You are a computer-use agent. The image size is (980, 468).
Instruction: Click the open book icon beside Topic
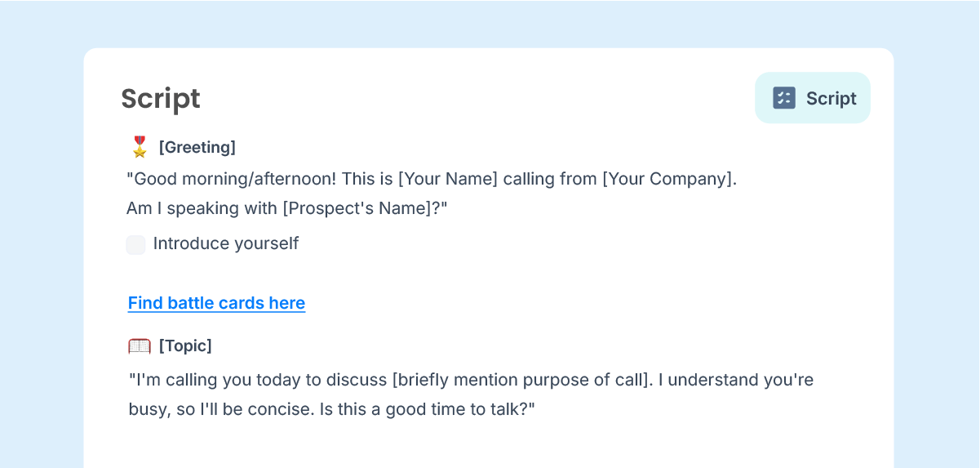pos(140,345)
